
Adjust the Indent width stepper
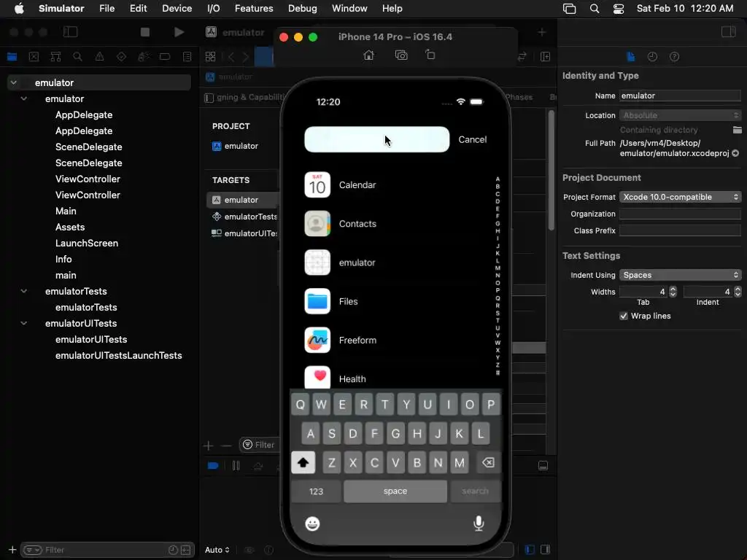click(738, 292)
